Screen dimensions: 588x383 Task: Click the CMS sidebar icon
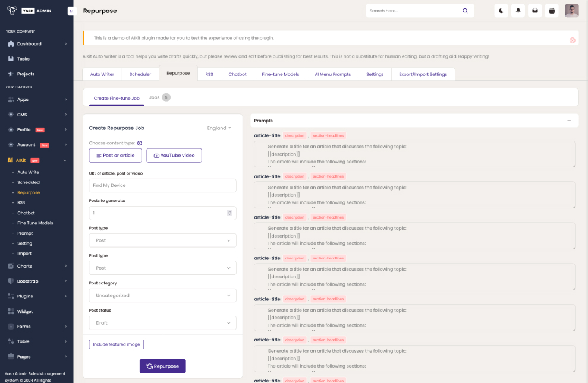point(11,115)
